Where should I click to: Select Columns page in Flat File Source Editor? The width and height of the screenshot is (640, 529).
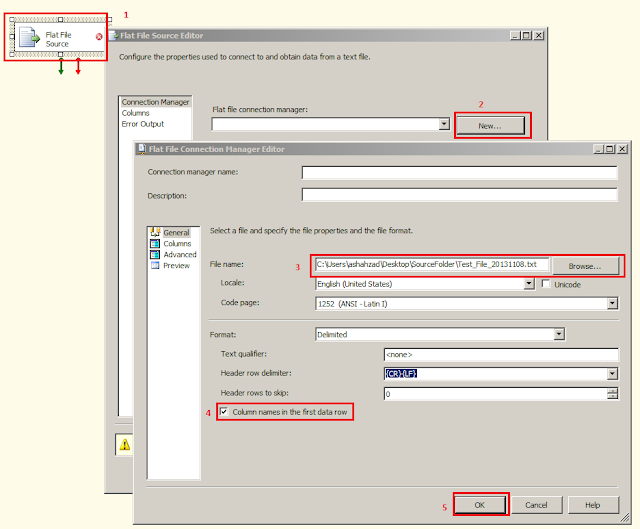tap(136, 113)
